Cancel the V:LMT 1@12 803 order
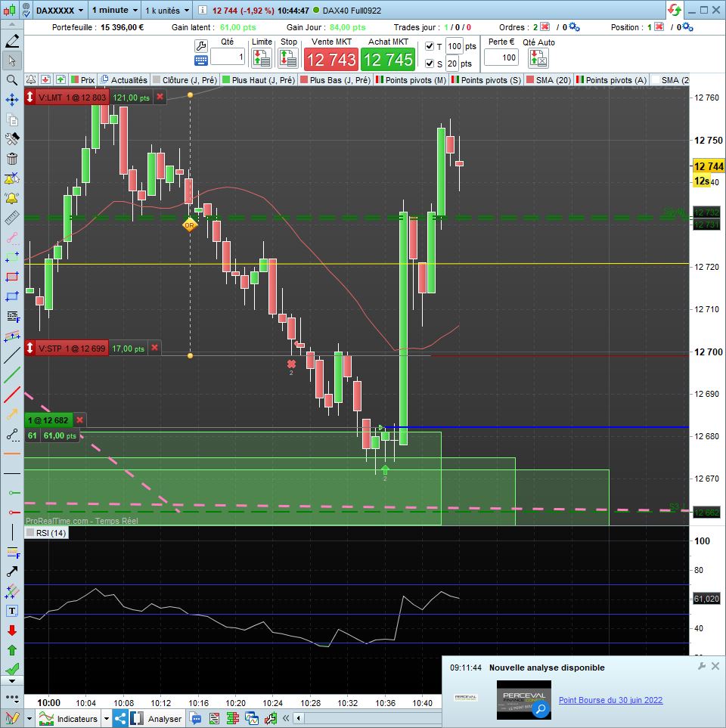The image size is (726, 728). point(160,97)
